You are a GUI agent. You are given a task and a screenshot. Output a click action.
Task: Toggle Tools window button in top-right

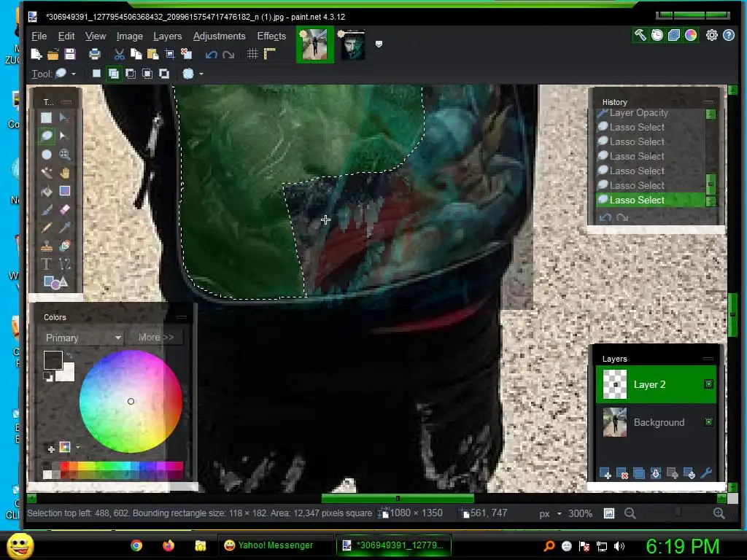pos(640,35)
